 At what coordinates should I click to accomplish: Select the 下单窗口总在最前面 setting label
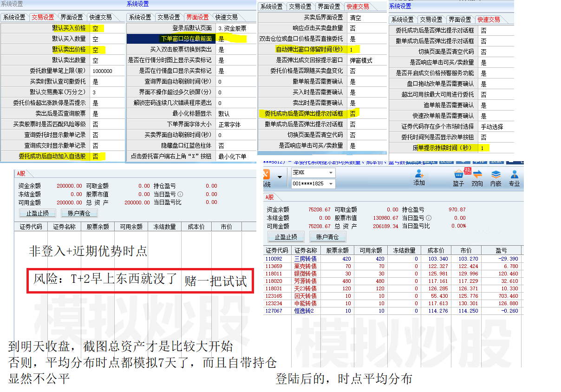(186, 39)
